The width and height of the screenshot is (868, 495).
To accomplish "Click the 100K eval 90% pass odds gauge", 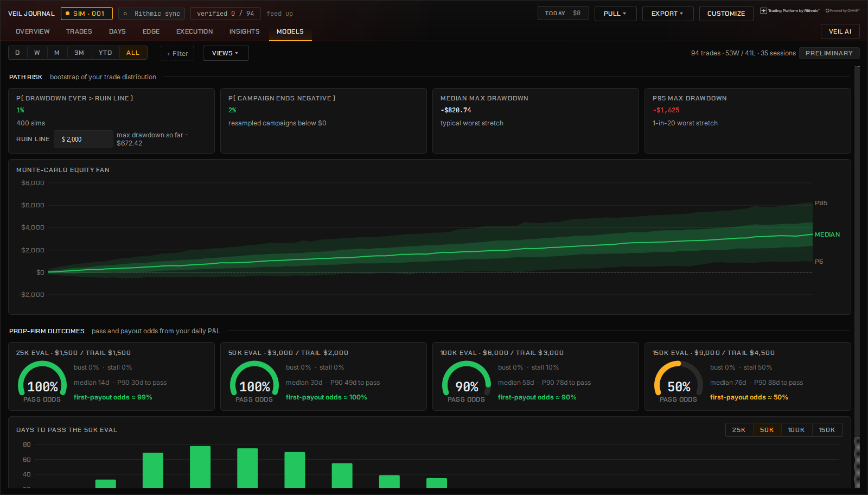I will (x=467, y=381).
